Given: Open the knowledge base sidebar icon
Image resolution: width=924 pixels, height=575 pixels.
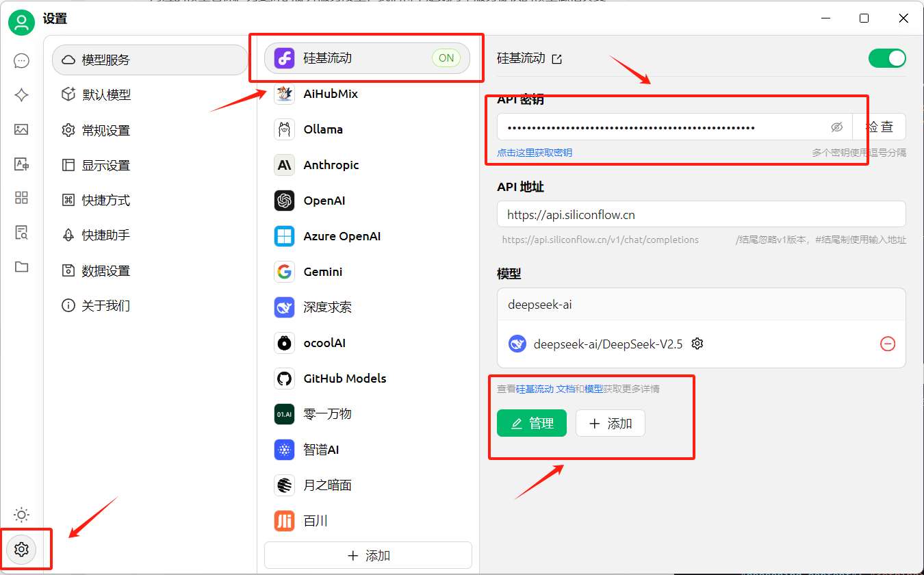Looking at the screenshot, I should [22, 232].
